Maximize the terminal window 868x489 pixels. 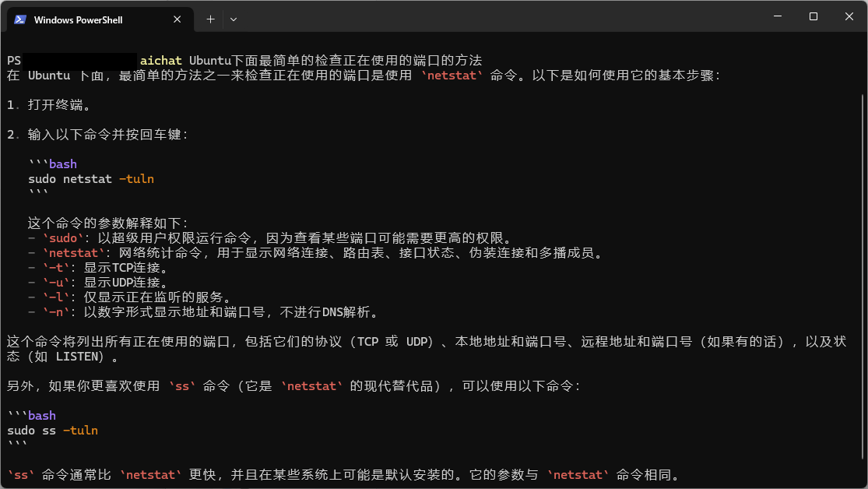(814, 16)
